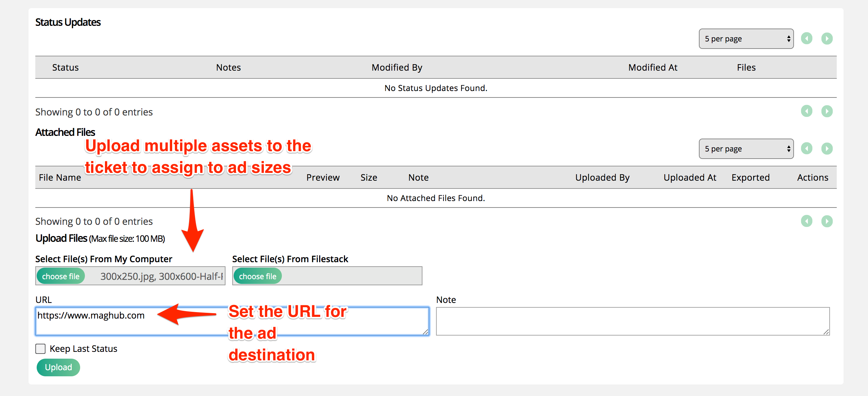Go to next page of Attached Files
This screenshot has width=868, height=396.
827,148
